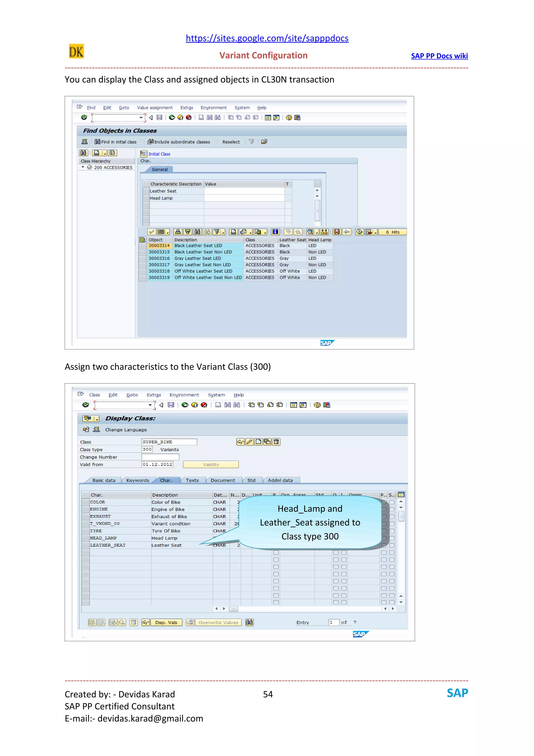The image size is (534, 756).
Task: Click the green Enter checkmark in Display Class window
Action: [86, 405]
